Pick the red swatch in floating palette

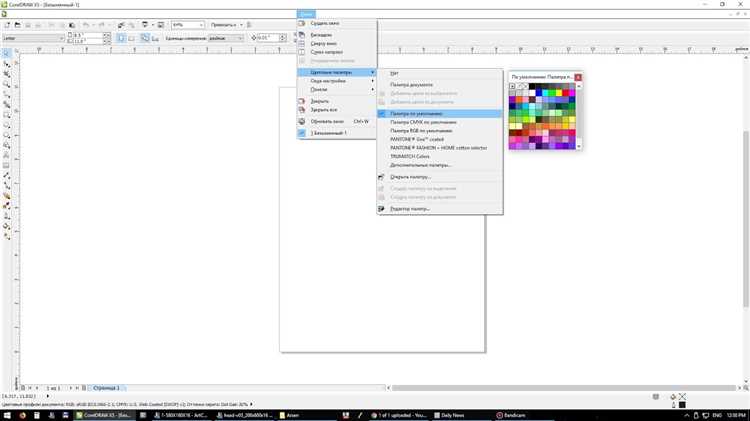[568, 93]
